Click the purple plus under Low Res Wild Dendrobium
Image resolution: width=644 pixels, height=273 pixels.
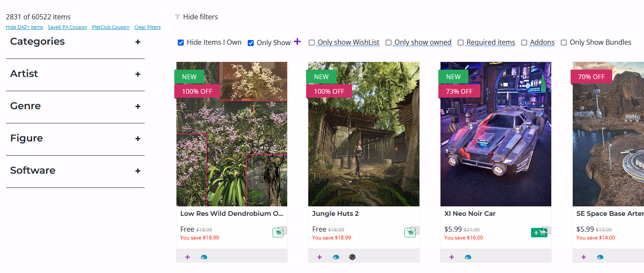188,257
